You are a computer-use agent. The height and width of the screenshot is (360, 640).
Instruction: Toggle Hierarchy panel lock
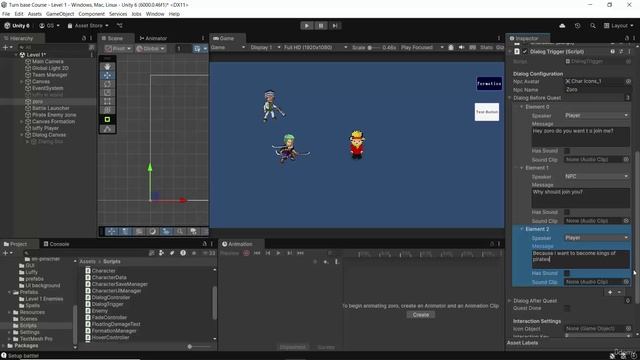(x=84, y=38)
